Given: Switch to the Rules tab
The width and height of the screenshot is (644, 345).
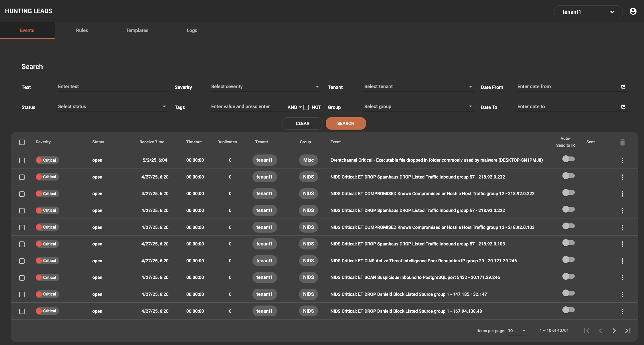Looking at the screenshot, I should tap(82, 30).
